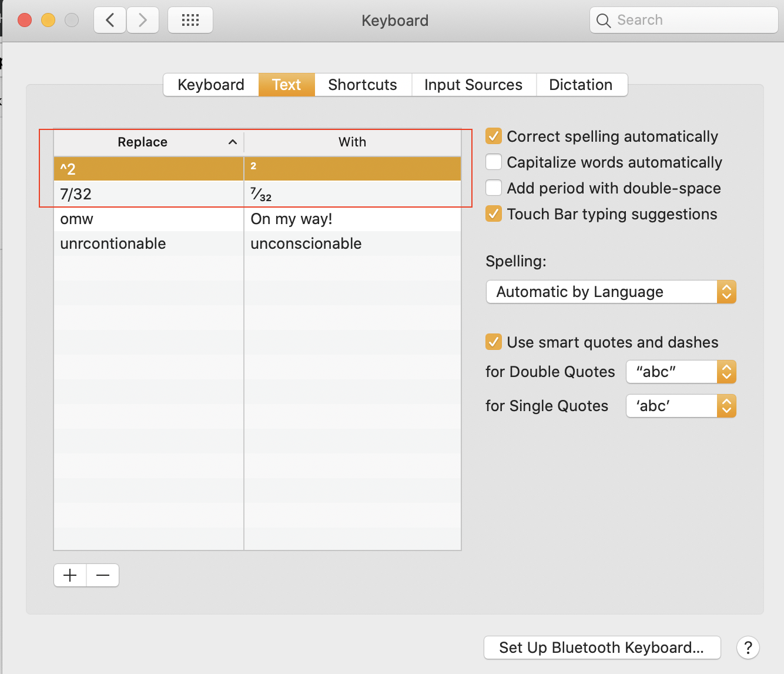
Task: Switch to the Input Sources tab
Action: 473,85
